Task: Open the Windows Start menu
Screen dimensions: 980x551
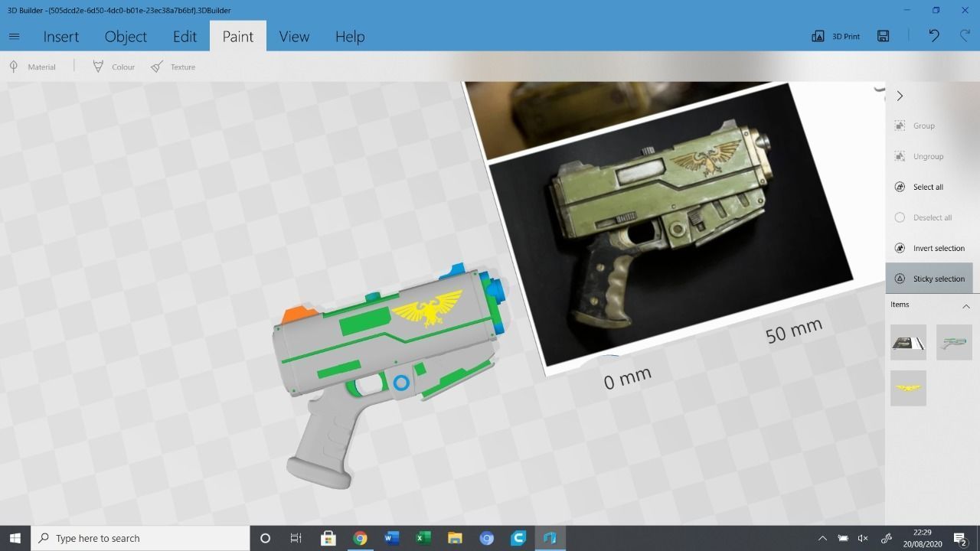Action: (x=15, y=538)
